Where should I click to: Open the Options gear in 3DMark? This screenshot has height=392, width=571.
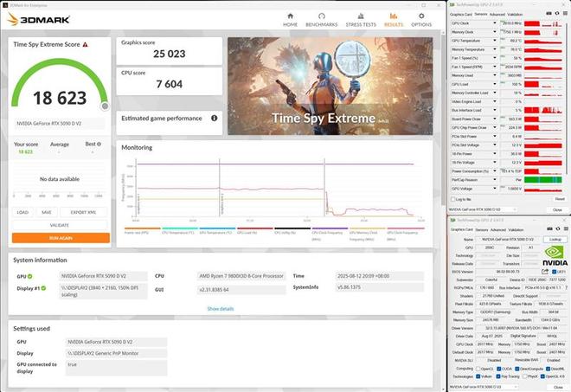[421, 19]
